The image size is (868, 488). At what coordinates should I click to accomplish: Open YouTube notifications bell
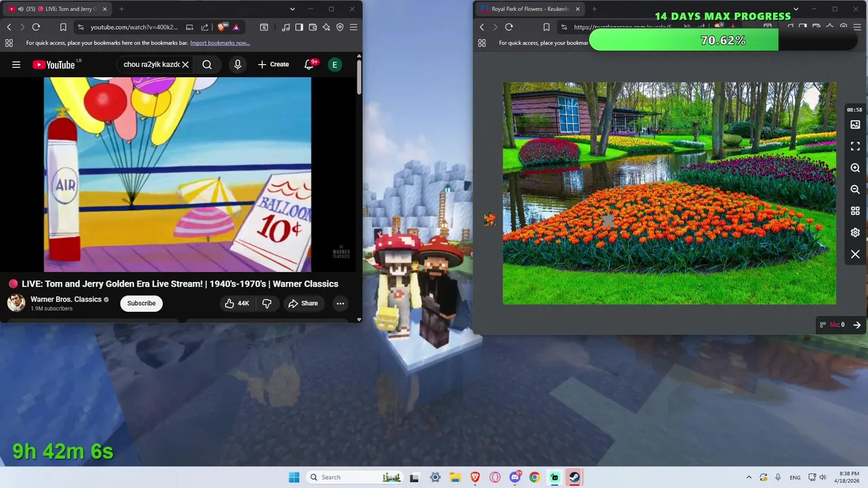click(309, 64)
